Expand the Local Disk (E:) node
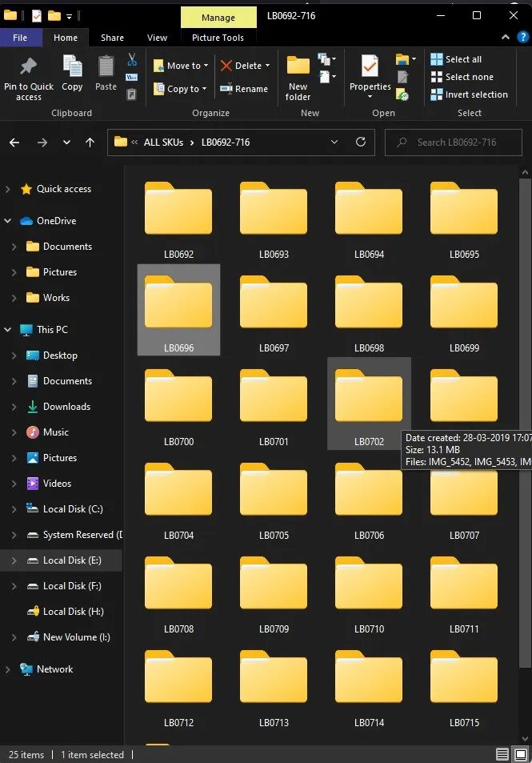Screen dimensions: 532x763 click(14, 560)
